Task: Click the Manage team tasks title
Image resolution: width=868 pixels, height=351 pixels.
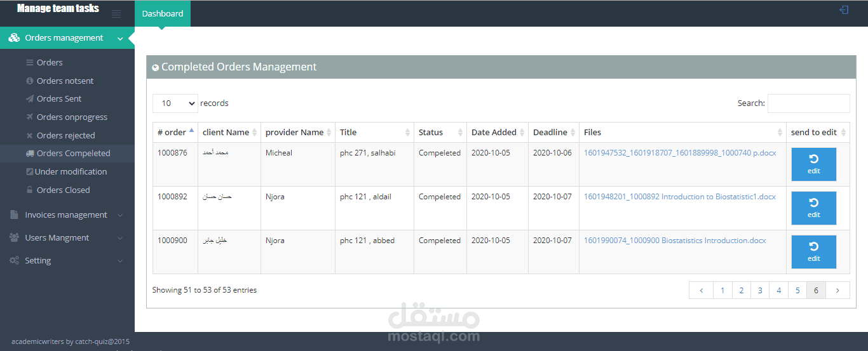Action: click(x=58, y=8)
